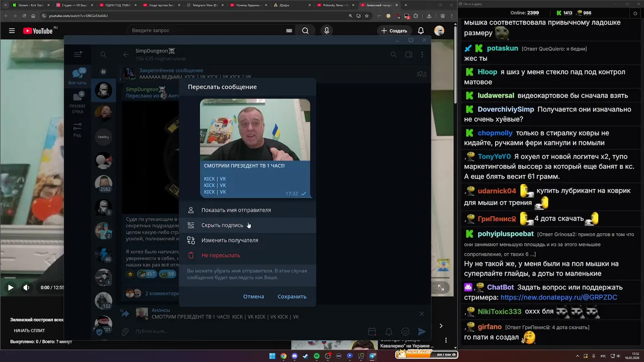Select 'Показать имя отправителя' option
The height and width of the screenshot is (362, 644).
(x=247, y=210)
